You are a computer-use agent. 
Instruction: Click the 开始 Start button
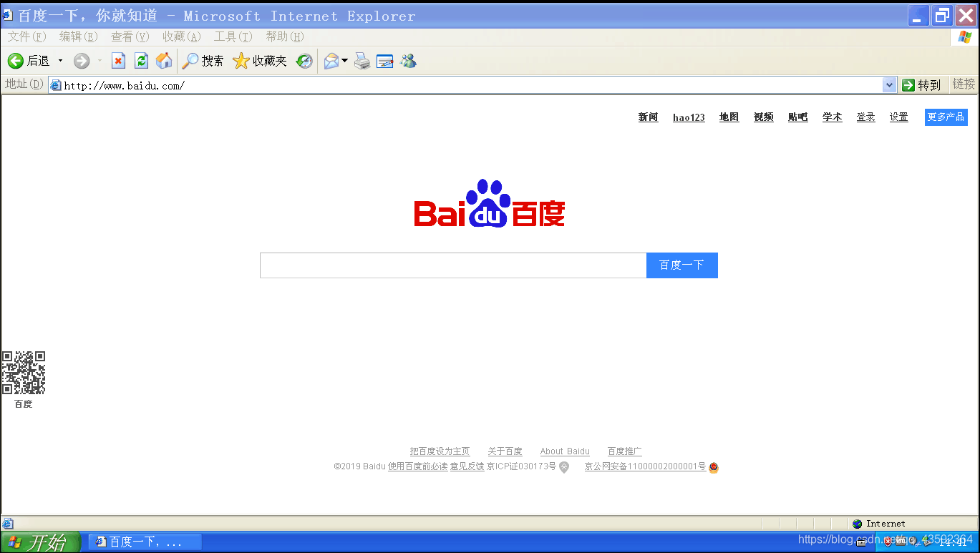[x=40, y=542]
